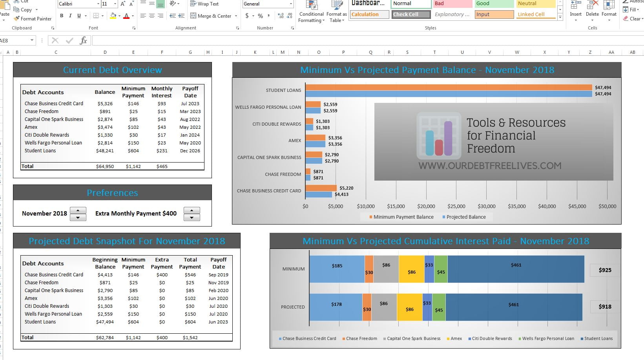This screenshot has width=644, height=360.
Task: Open the font color red swatch
Action: [126, 16]
